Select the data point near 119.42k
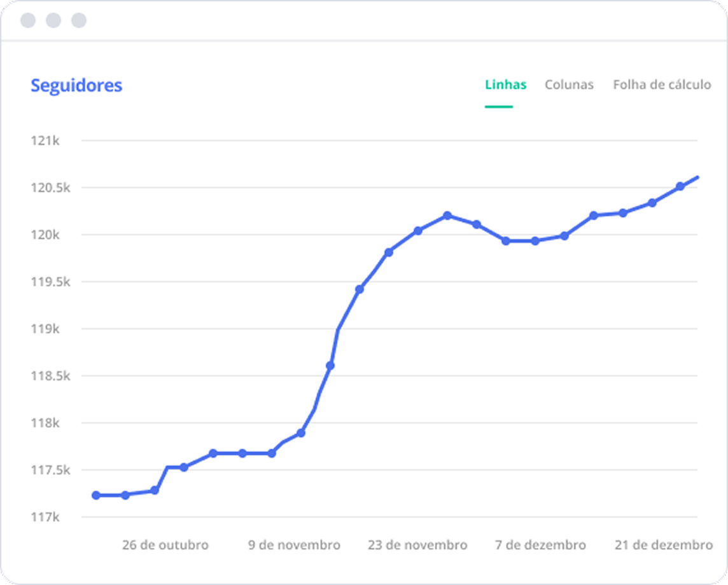The image size is (728, 585). point(360,289)
